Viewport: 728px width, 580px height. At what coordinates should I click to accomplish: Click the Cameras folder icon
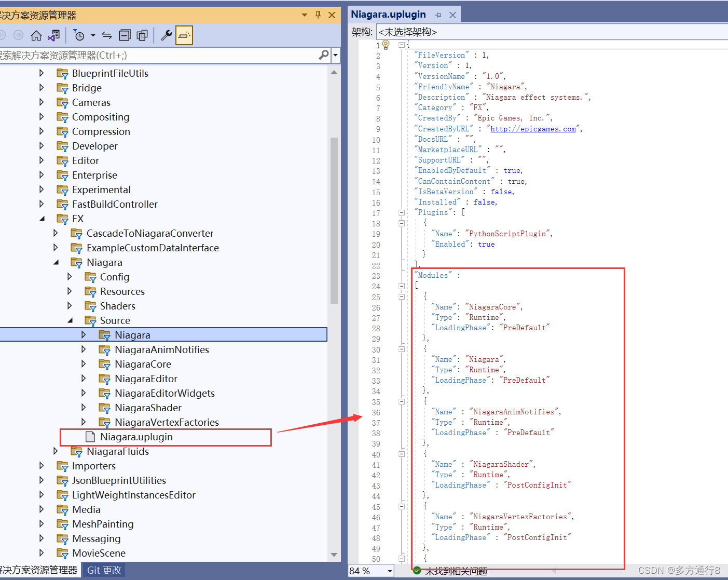(x=63, y=103)
